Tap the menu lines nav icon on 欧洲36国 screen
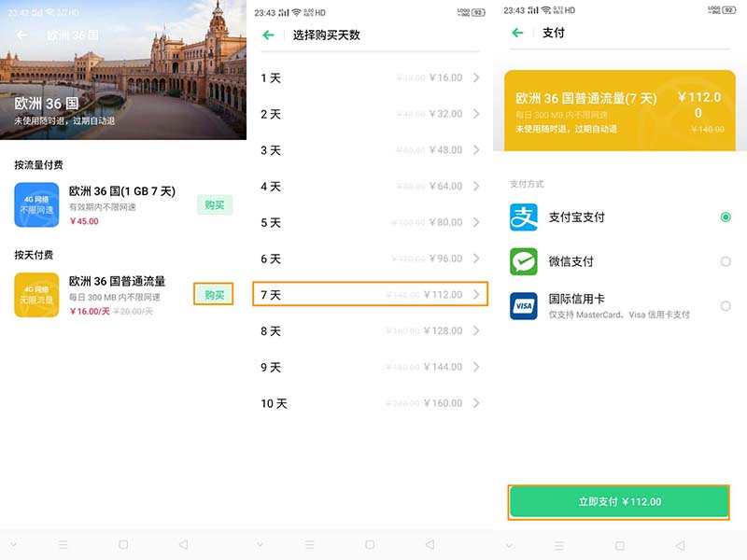Viewport: 747px width, 560px height. pos(63,544)
